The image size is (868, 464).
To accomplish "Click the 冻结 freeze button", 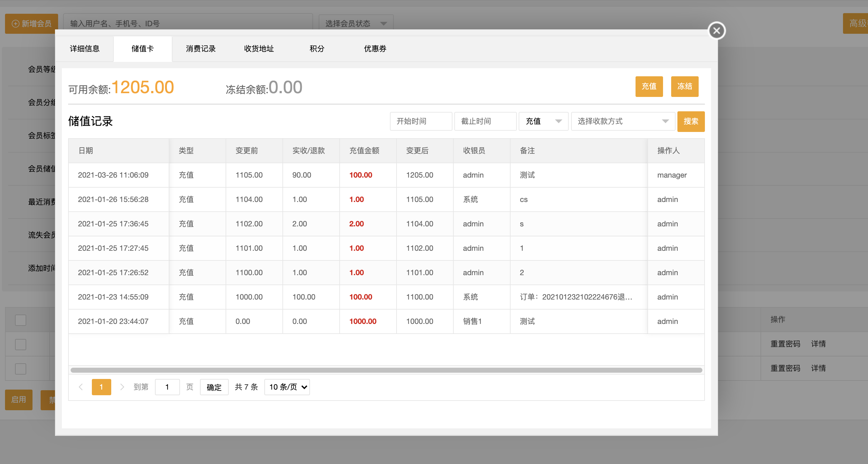I will (x=685, y=87).
